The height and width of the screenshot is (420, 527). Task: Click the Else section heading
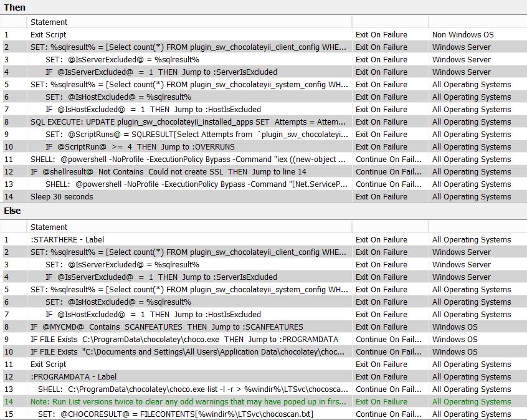tap(12, 211)
